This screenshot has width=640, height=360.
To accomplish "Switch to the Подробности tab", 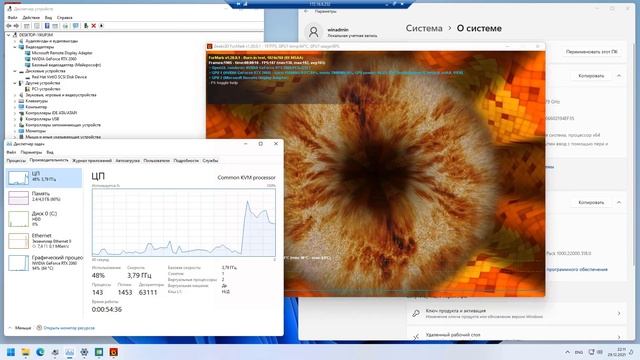I will [x=186, y=161].
